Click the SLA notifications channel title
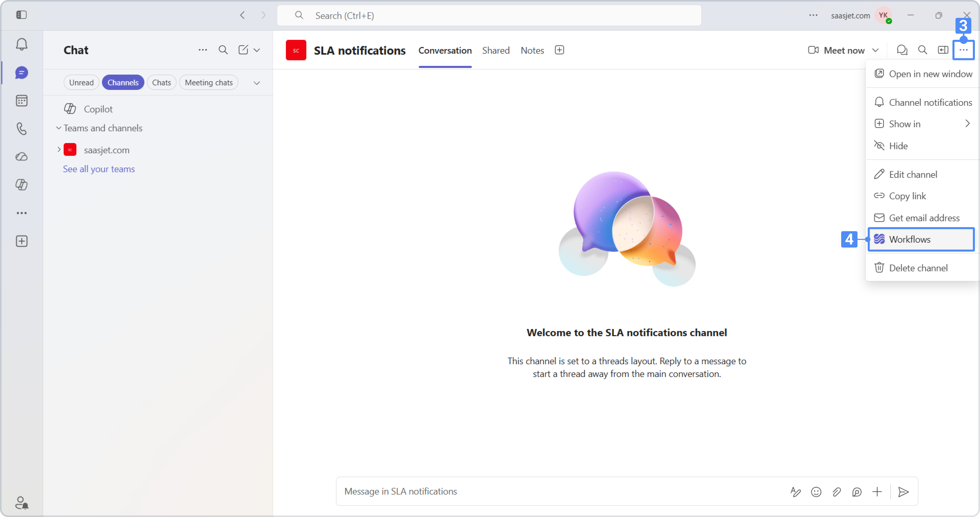980x517 pixels. [x=359, y=51]
